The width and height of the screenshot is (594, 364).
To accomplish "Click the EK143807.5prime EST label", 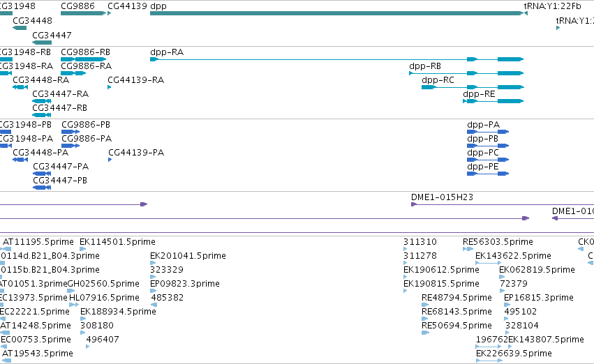I will [x=546, y=340].
